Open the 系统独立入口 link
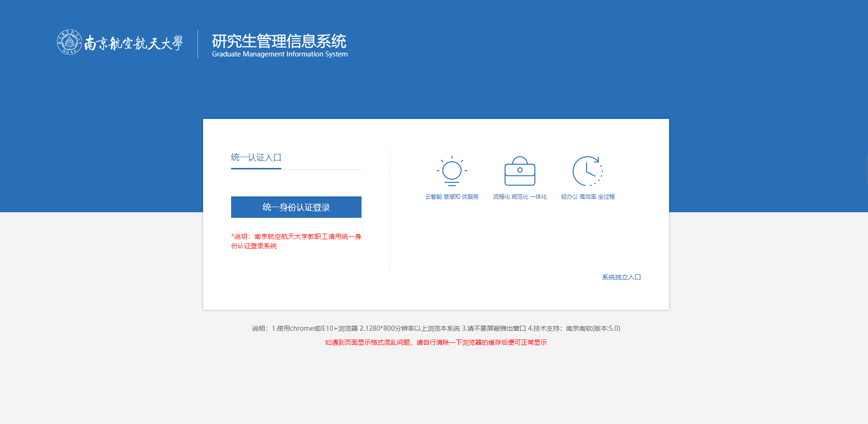 [x=621, y=277]
